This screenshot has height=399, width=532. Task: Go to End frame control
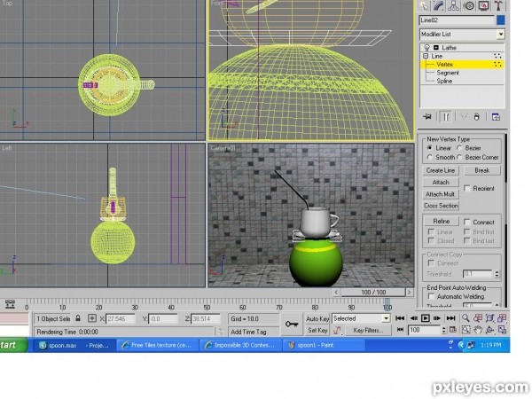coord(450,318)
